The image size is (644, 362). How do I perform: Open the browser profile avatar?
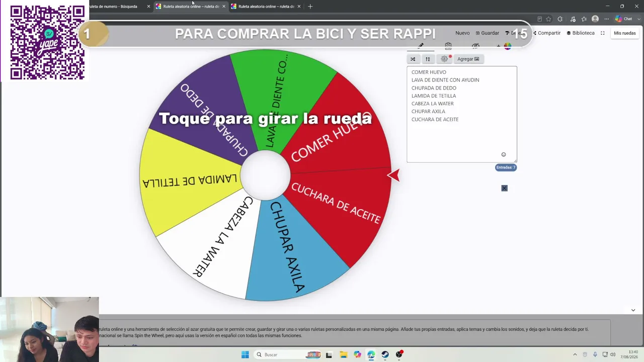[595, 19]
